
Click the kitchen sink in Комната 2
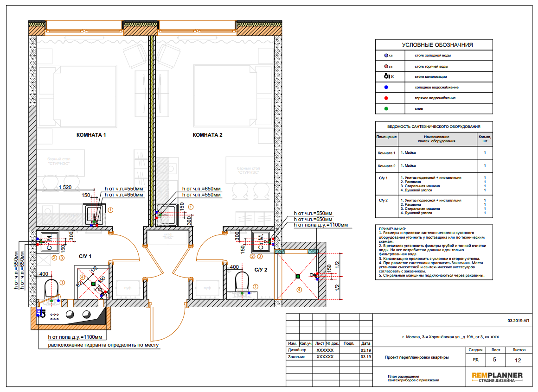(167, 215)
